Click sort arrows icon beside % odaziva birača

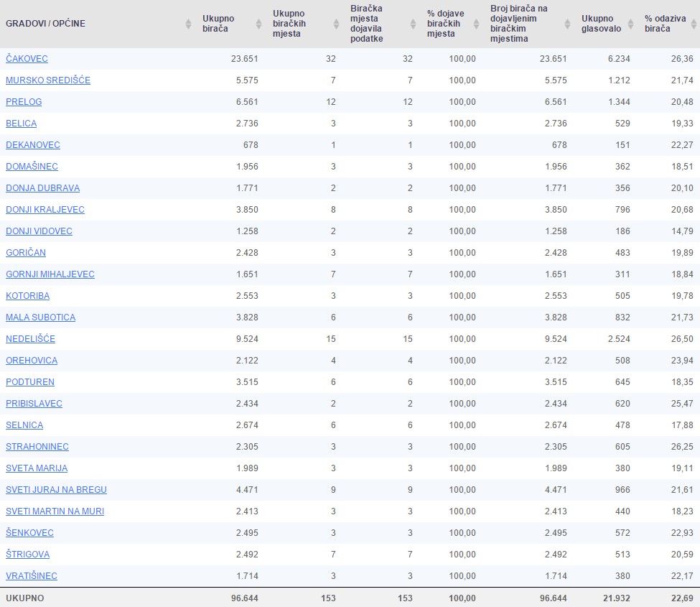(x=692, y=24)
